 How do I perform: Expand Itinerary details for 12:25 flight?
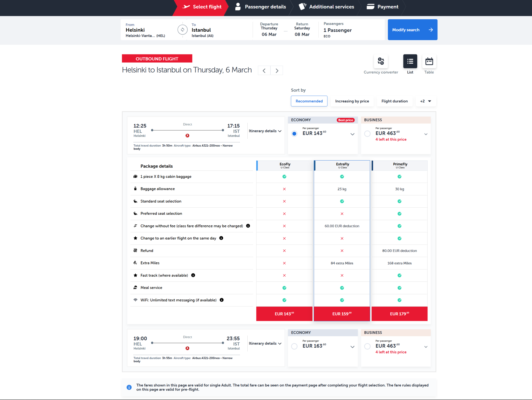[265, 131]
